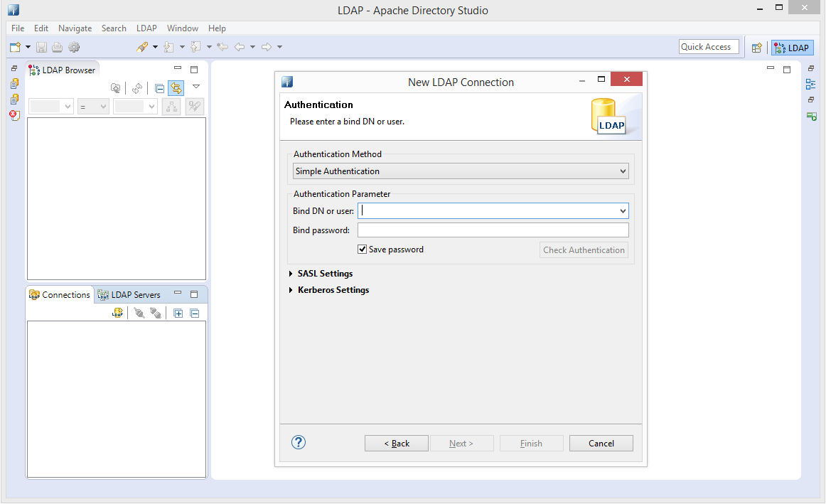Image resolution: width=826 pixels, height=504 pixels.
Task: Click the Back button in wizard
Action: click(397, 444)
